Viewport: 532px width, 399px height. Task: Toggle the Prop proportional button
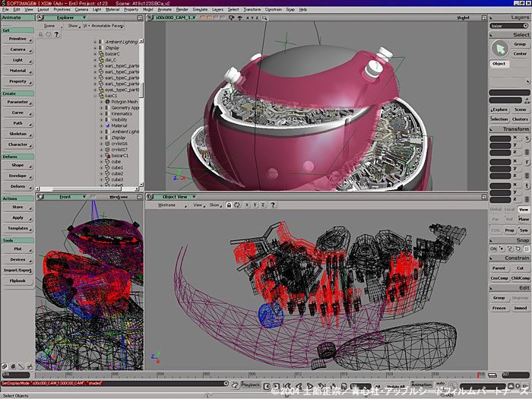tap(510, 230)
